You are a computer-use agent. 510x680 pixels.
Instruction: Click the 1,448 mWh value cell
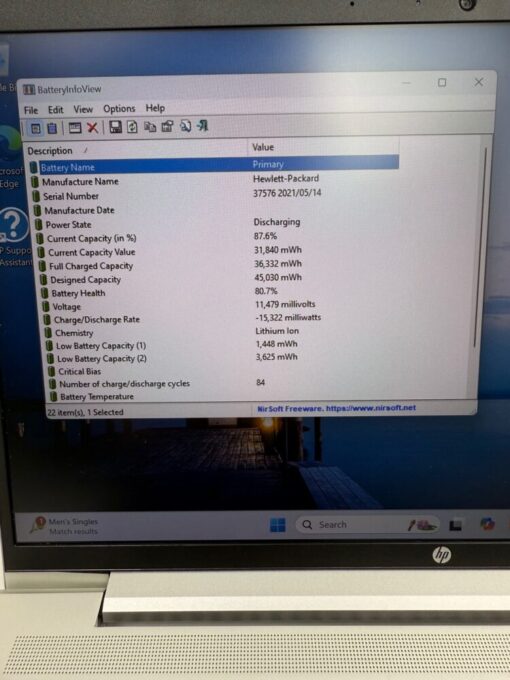coord(277,344)
